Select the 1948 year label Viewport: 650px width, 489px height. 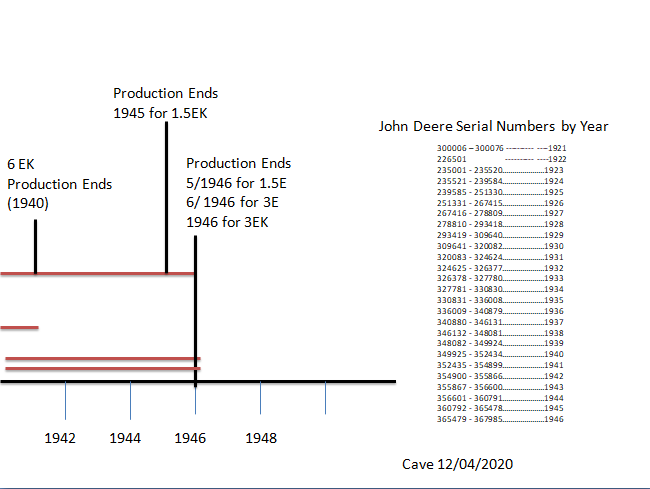point(260,438)
